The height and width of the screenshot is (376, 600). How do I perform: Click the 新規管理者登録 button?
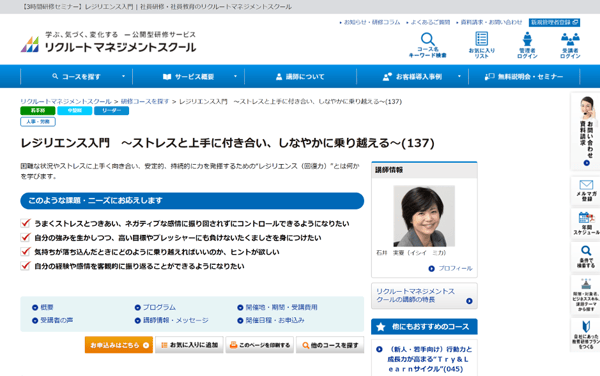coord(554,23)
